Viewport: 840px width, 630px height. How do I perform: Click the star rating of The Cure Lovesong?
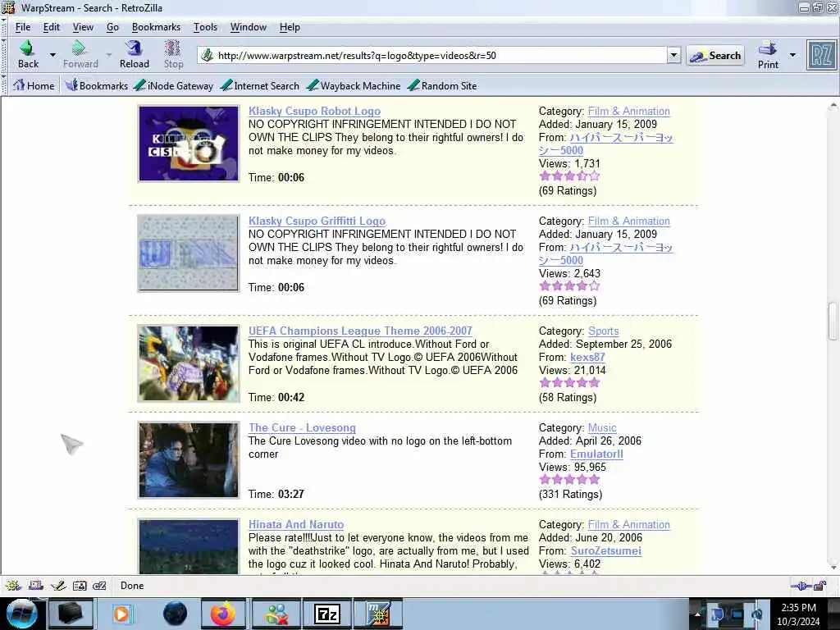(569, 479)
